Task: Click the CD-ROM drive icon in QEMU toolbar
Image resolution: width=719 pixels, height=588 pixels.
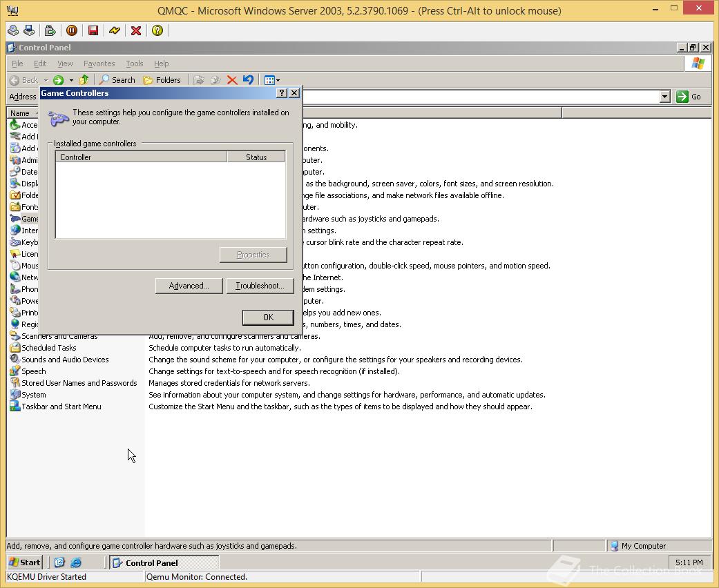Action: coord(13,30)
